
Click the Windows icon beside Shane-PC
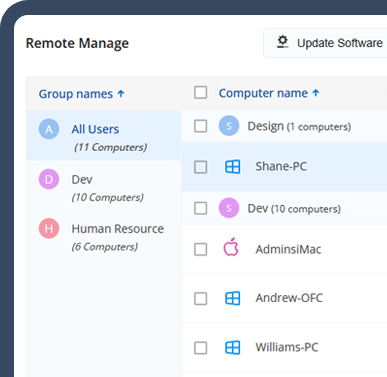(x=232, y=166)
